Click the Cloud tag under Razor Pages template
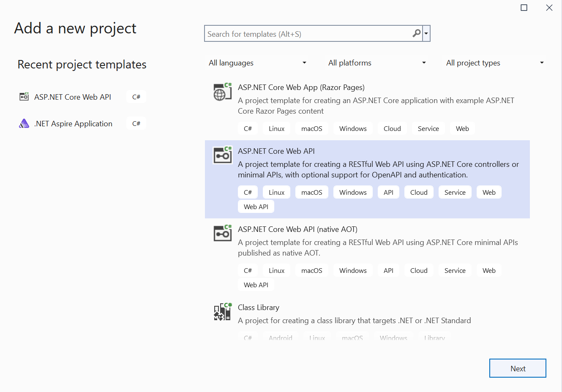Viewport: 562px width, 392px height. (392, 129)
